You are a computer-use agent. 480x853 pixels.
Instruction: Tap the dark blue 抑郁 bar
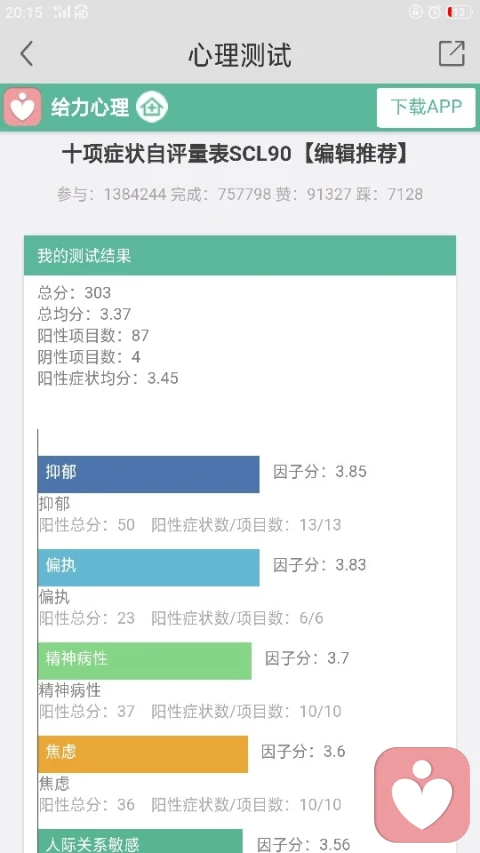tap(149, 474)
